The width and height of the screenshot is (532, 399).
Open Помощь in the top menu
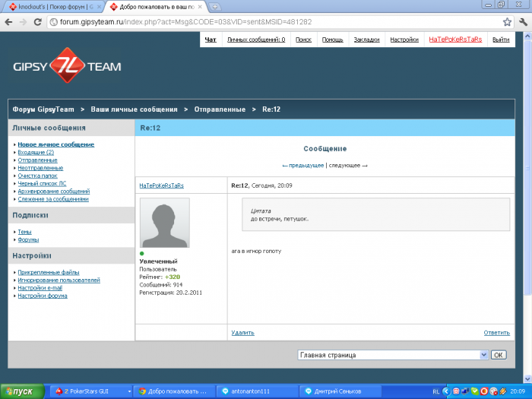click(x=333, y=40)
